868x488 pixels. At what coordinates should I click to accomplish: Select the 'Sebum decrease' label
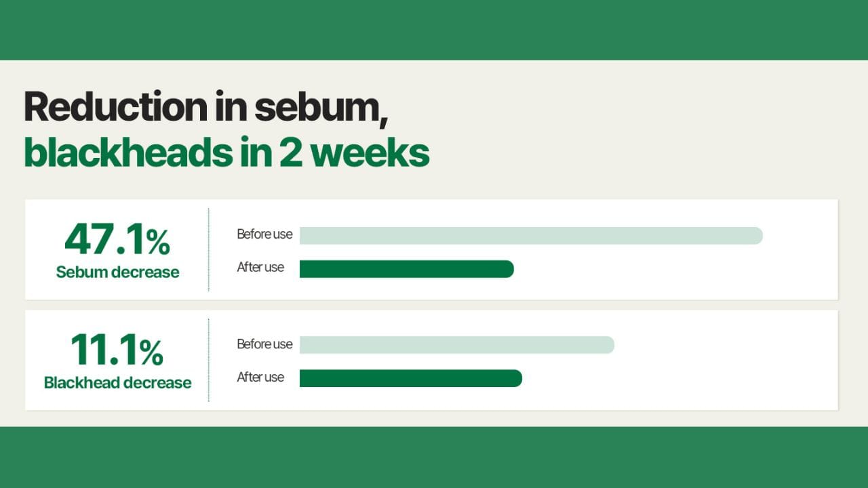pyautogui.click(x=117, y=272)
